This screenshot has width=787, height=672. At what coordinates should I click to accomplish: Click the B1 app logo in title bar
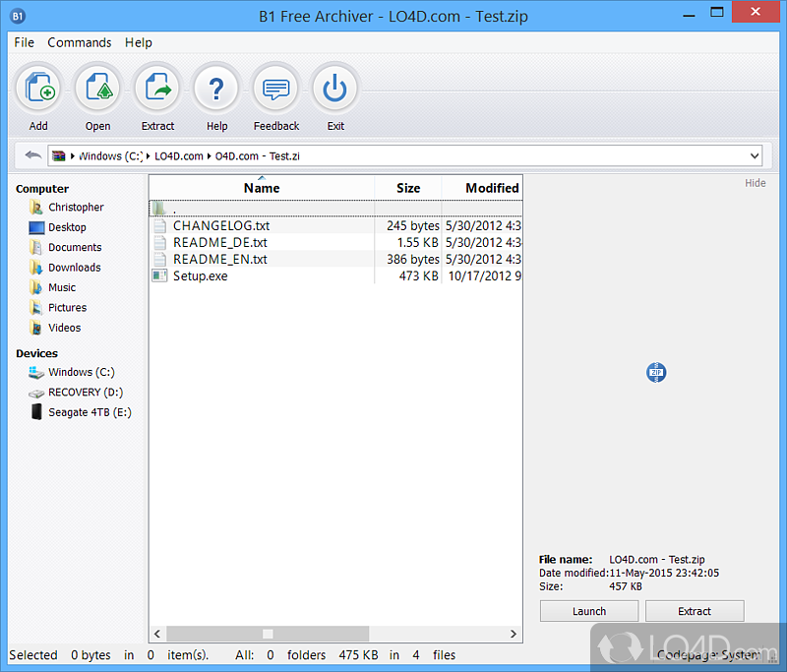[18, 17]
